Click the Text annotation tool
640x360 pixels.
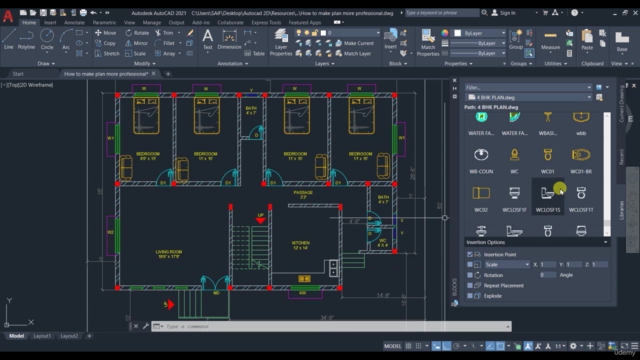(x=207, y=40)
